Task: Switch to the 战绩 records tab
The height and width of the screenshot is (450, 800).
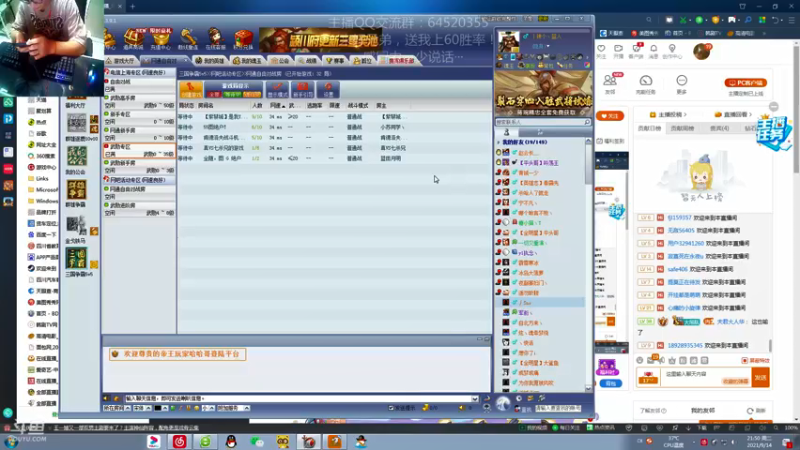Action: (307, 61)
